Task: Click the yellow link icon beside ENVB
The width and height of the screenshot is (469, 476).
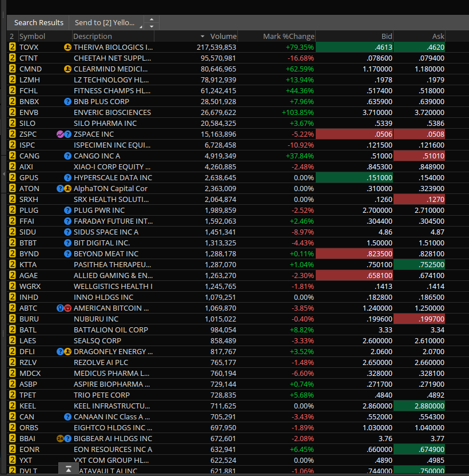Action: 12,112
